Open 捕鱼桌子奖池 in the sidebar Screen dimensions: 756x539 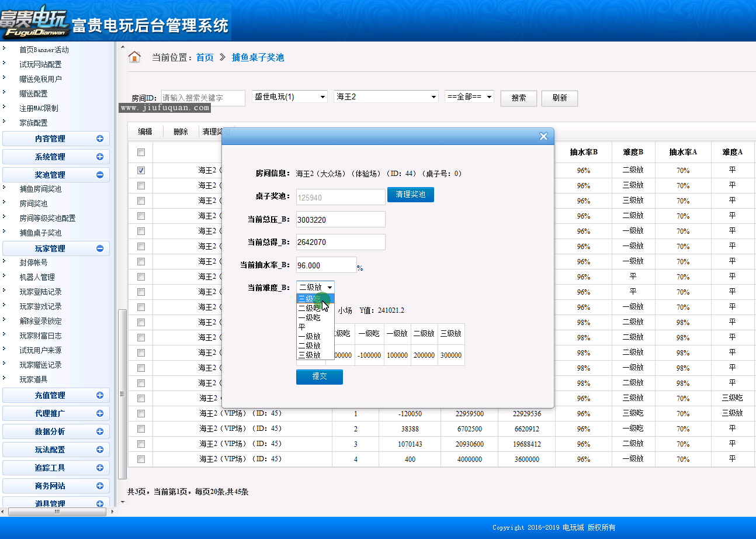pos(40,233)
